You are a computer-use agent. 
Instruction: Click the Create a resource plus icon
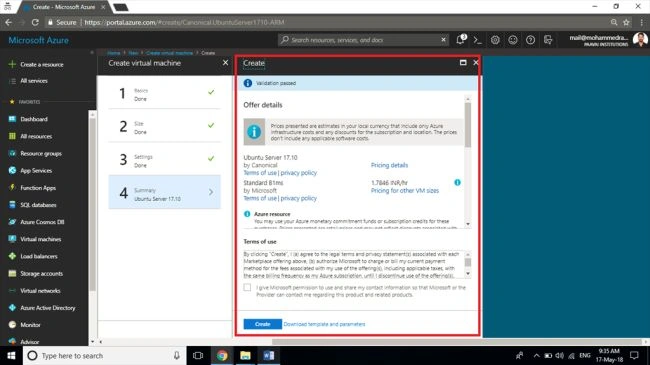(x=12, y=64)
